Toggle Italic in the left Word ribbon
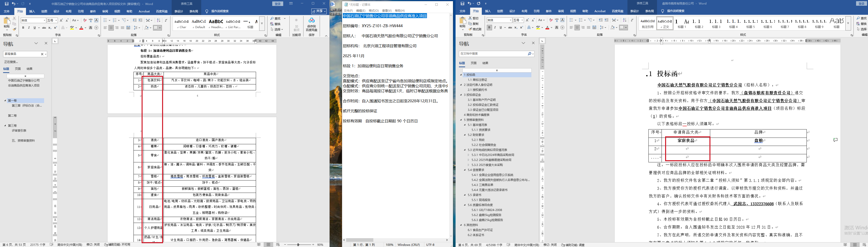Image resolution: width=868 pixels, height=247 pixels. click(29, 28)
